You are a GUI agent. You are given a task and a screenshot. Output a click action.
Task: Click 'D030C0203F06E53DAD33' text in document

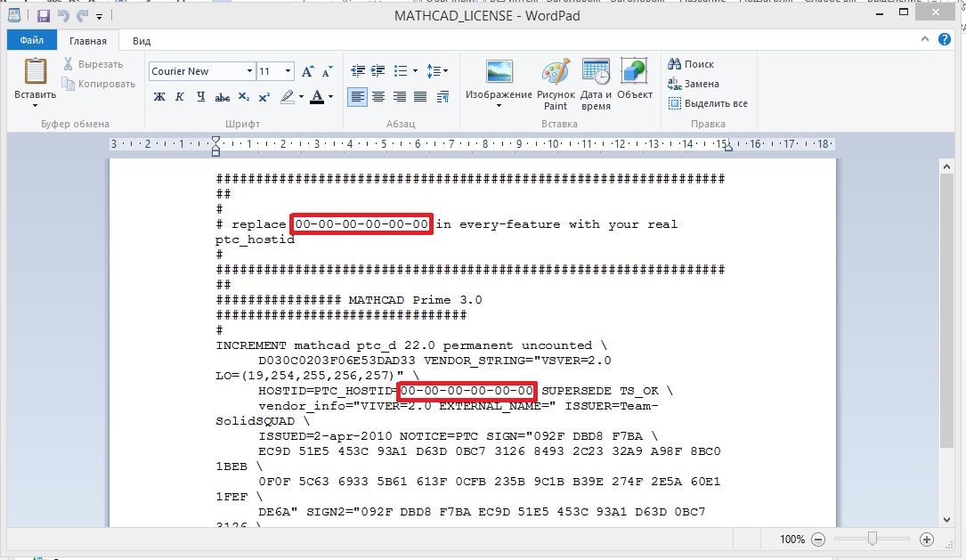337,361
